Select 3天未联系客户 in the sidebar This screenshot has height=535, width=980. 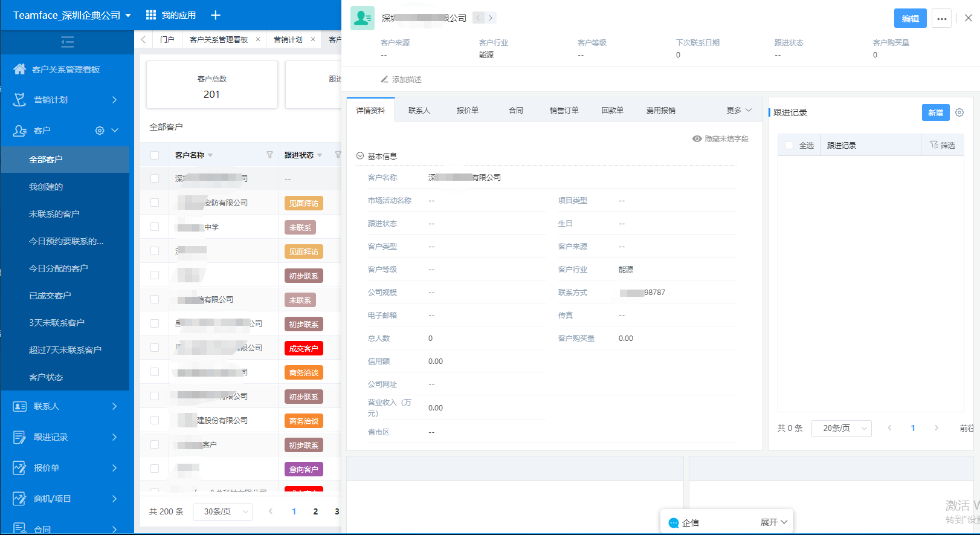click(57, 323)
